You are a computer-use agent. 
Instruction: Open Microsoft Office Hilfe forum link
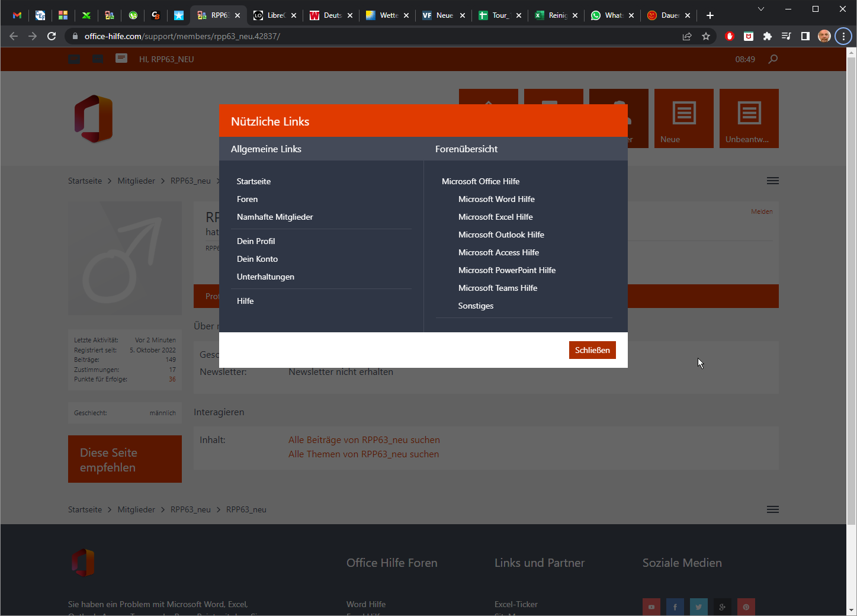(x=480, y=181)
